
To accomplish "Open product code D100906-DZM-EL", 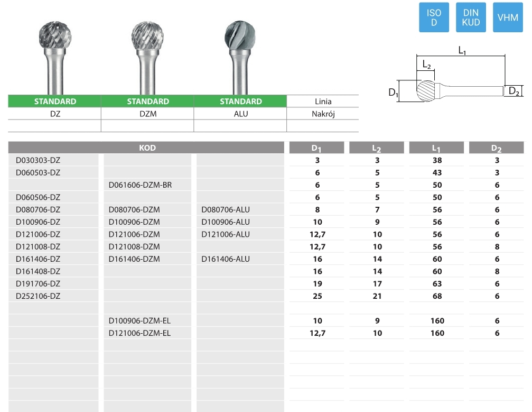I will (139, 321).
